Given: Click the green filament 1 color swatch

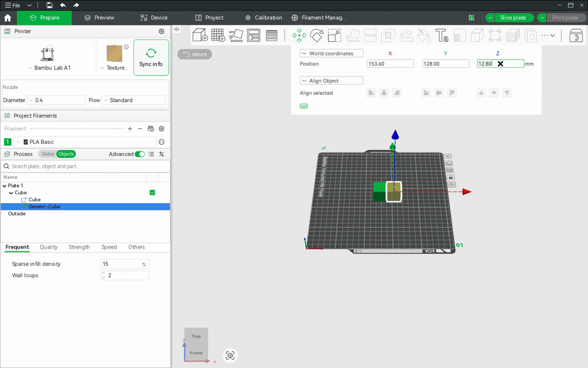Looking at the screenshot, I should coord(8,142).
